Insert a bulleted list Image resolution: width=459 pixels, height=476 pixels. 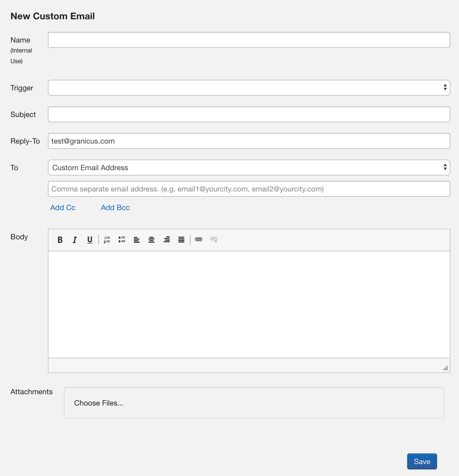coord(122,240)
